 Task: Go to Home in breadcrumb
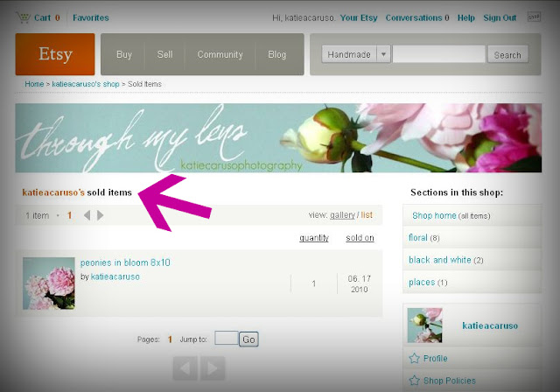tap(34, 84)
